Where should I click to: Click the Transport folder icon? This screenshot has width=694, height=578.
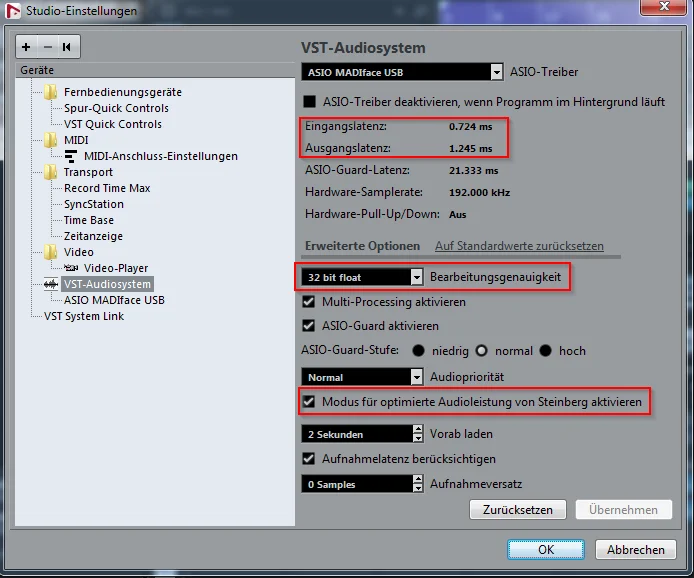(50, 172)
